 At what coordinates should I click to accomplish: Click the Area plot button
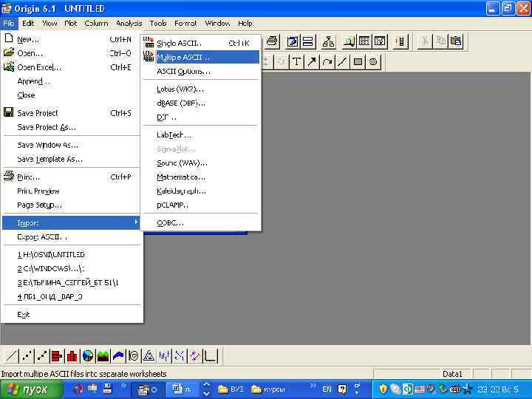coord(103,356)
